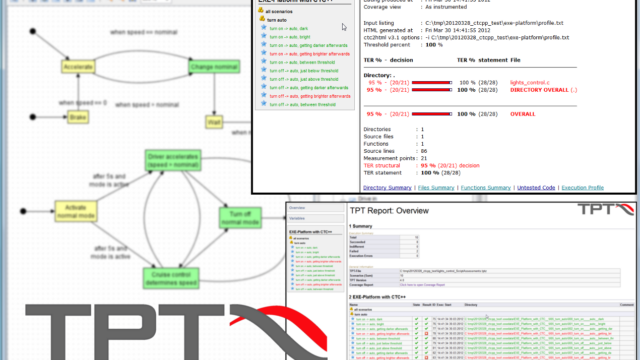Click star icon of 'turn off -> auto, between threshold' in coverage tree

[264, 104]
